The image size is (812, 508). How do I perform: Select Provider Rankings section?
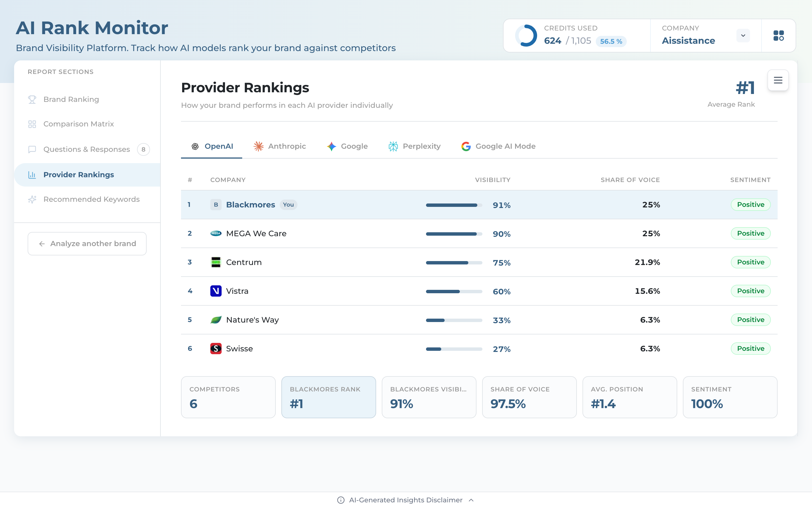tap(87, 175)
